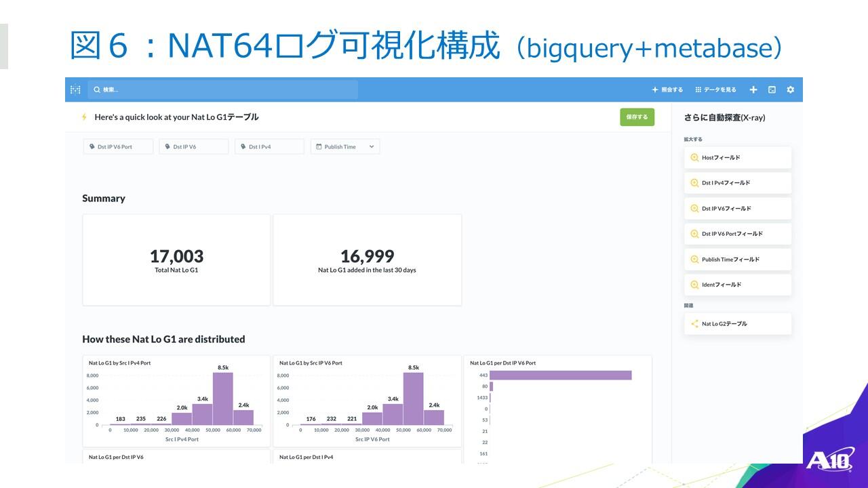The height and width of the screenshot is (488, 868).
Task: Open the Dst I Pv4 filter
Action: click(x=269, y=146)
